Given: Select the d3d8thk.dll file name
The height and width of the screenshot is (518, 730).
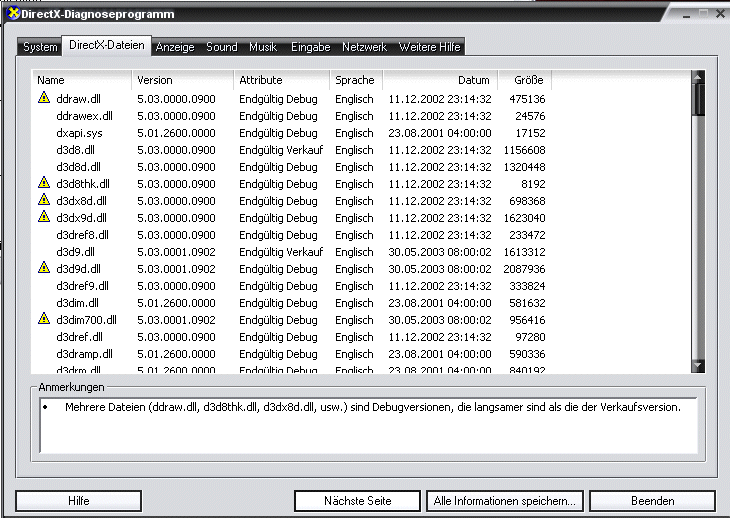Looking at the screenshot, I should click(x=83, y=184).
